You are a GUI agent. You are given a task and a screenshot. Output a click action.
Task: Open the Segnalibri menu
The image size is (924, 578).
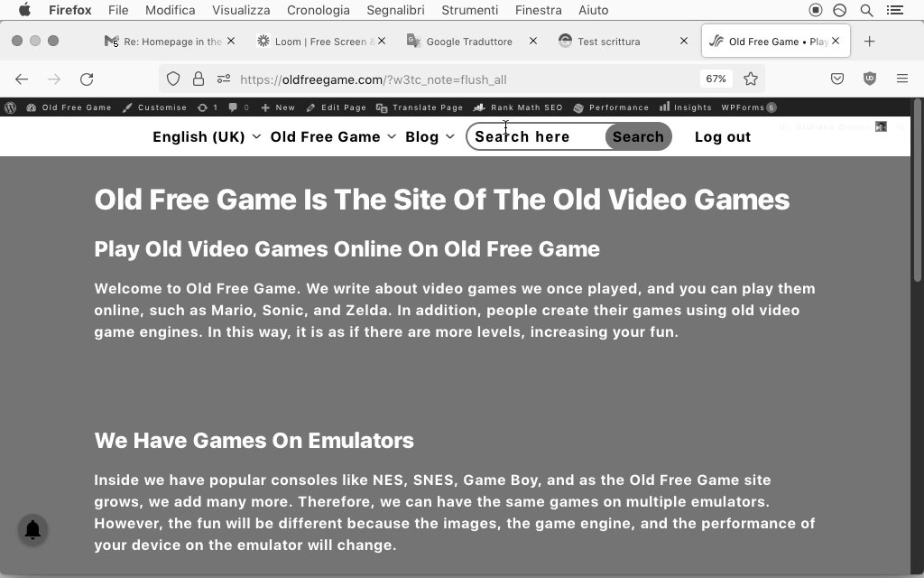pos(395,10)
